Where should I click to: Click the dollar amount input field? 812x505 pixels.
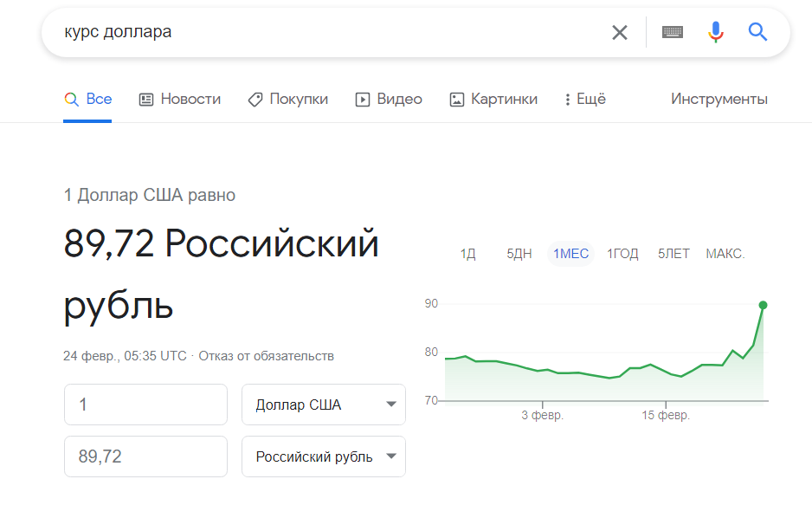145,405
